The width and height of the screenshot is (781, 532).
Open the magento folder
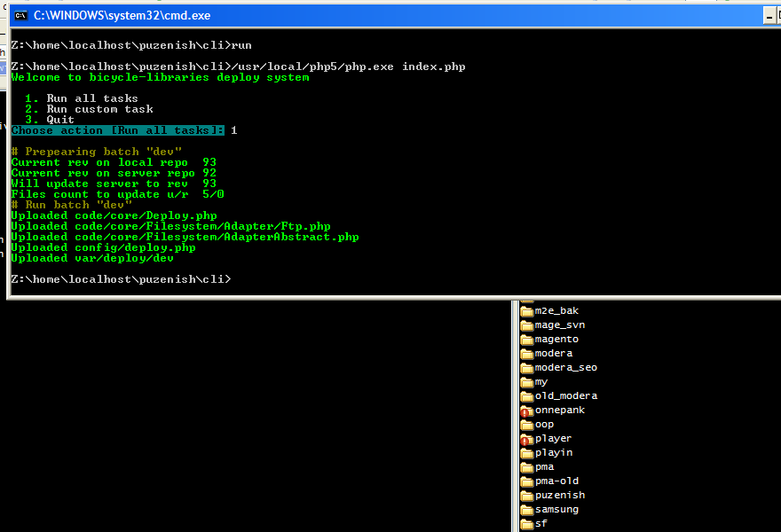click(x=556, y=339)
